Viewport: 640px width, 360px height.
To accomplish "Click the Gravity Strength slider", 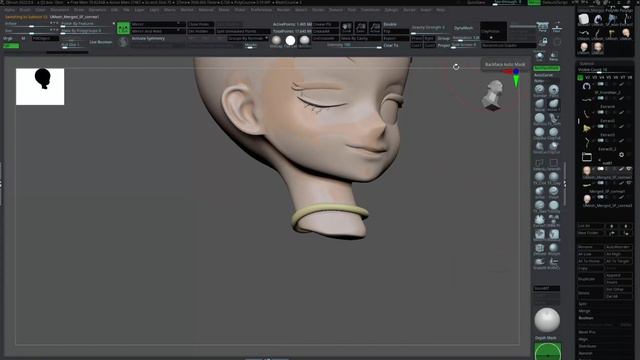I will point(429,28).
